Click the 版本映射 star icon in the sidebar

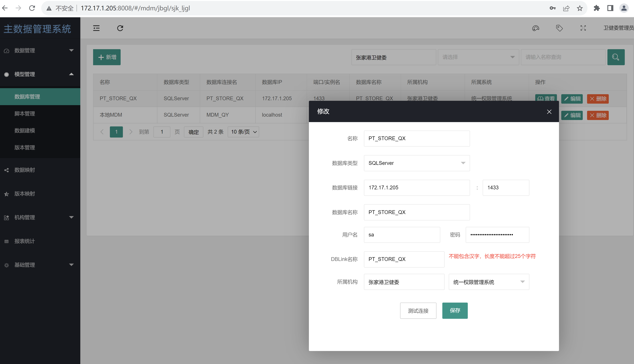tap(6, 194)
